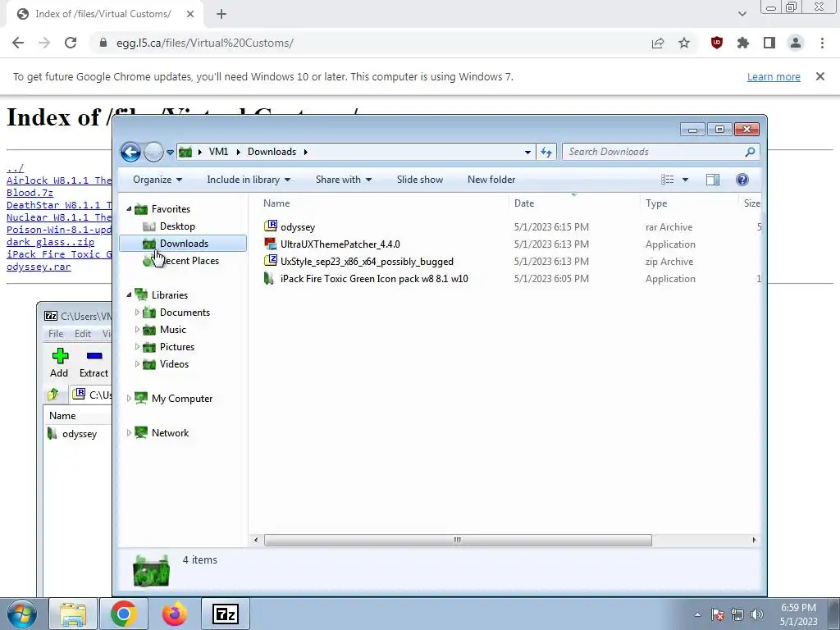Viewport: 840px width, 630px height.
Task: Click Learn more about Chrome updates
Action: coord(774,76)
